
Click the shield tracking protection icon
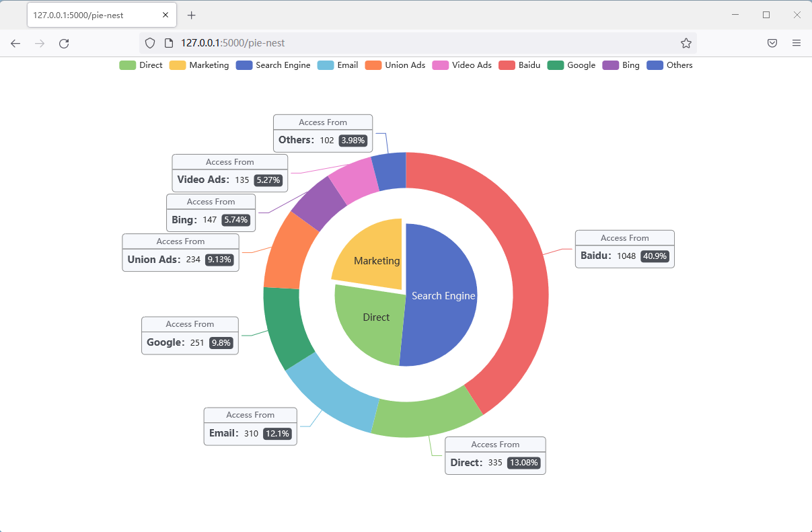coord(150,43)
